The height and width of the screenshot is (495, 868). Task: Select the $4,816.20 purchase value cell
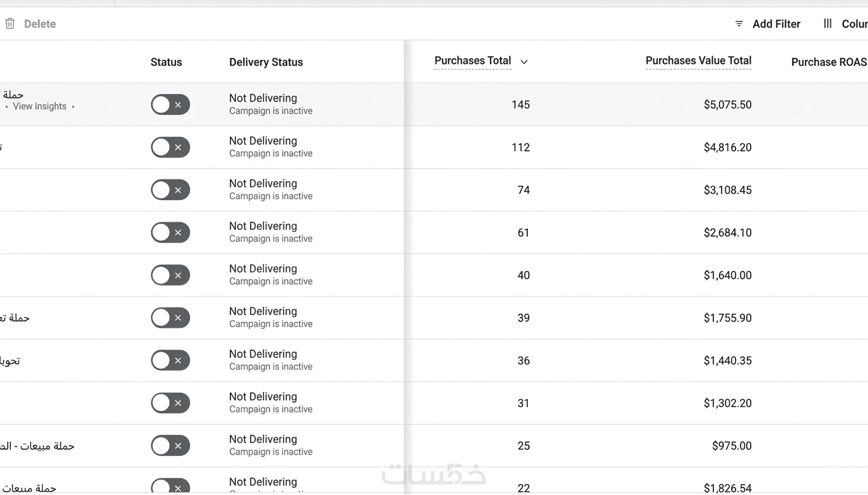pos(727,147)
